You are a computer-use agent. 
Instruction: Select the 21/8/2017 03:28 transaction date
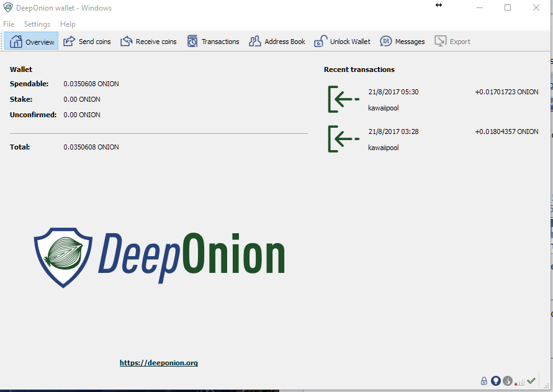[x=393, y=132]
